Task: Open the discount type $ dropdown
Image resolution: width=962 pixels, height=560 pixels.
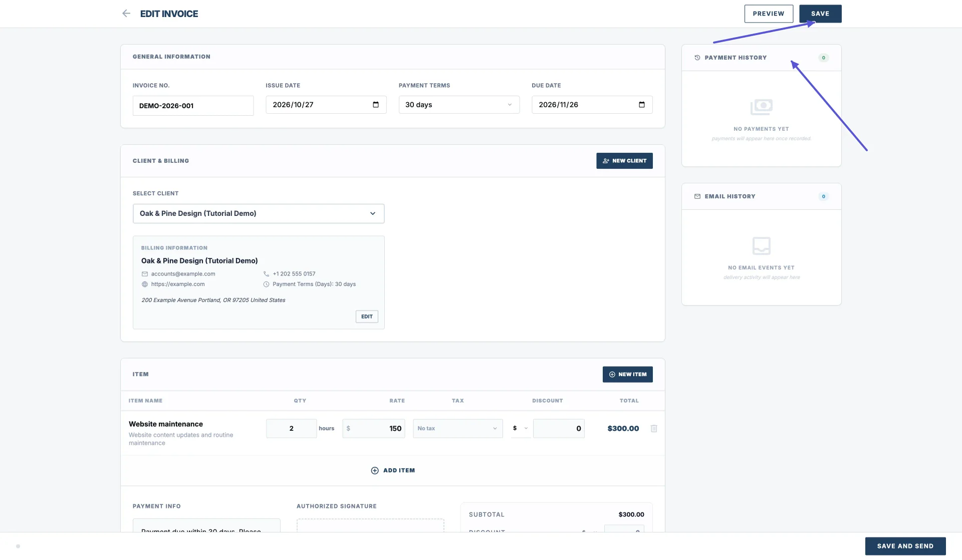Action: pyautogui.click(x=521, y=428)
